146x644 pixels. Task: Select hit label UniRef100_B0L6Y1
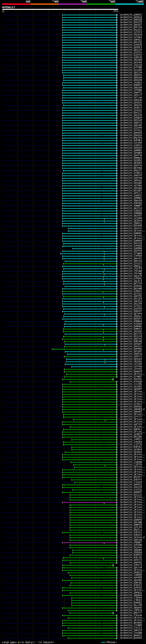(131, 30)
